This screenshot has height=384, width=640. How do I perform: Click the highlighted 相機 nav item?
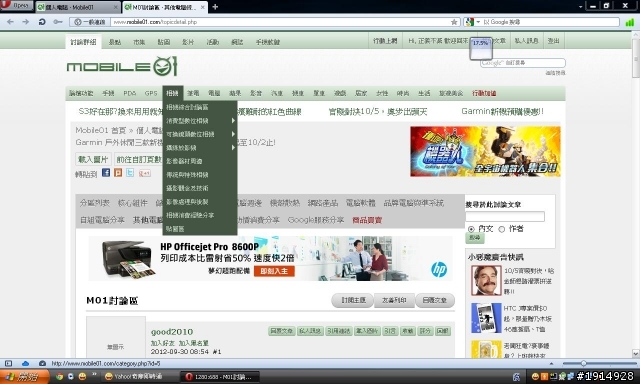pyautogui.click(x=172, y=93)
